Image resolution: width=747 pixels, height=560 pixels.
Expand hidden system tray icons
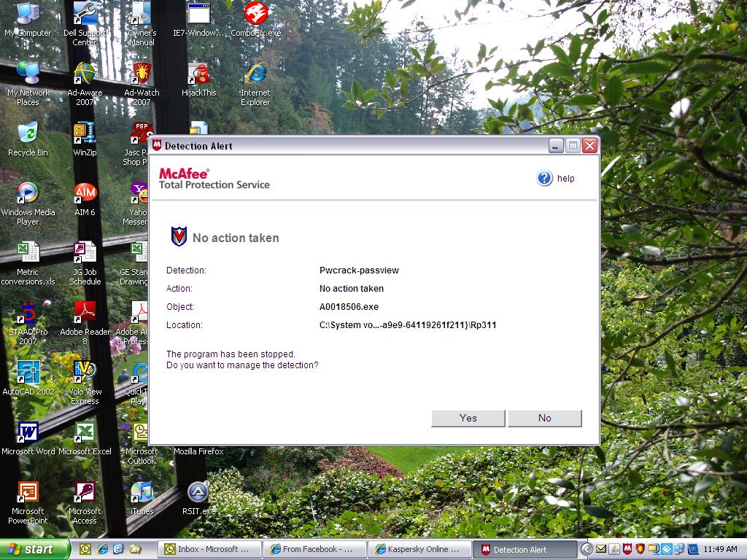tap(587, 550)
